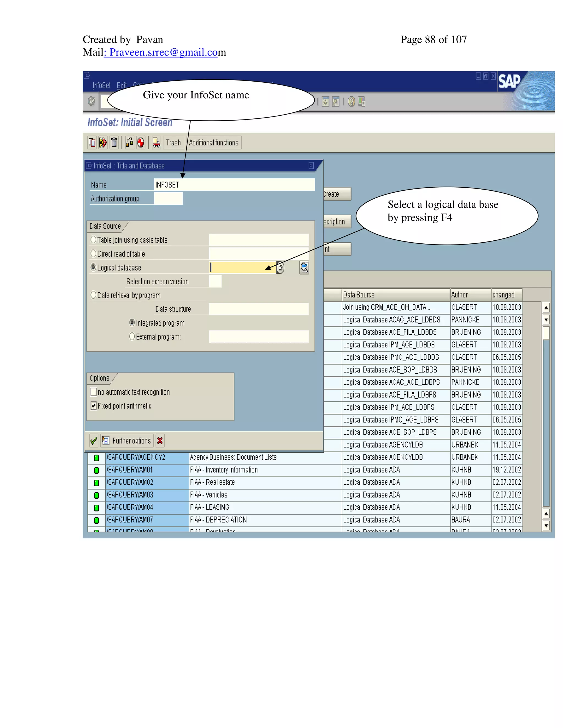Click the Selection screen version field
The width and height of the screenshot is (563, 728).
pos(215,281)
